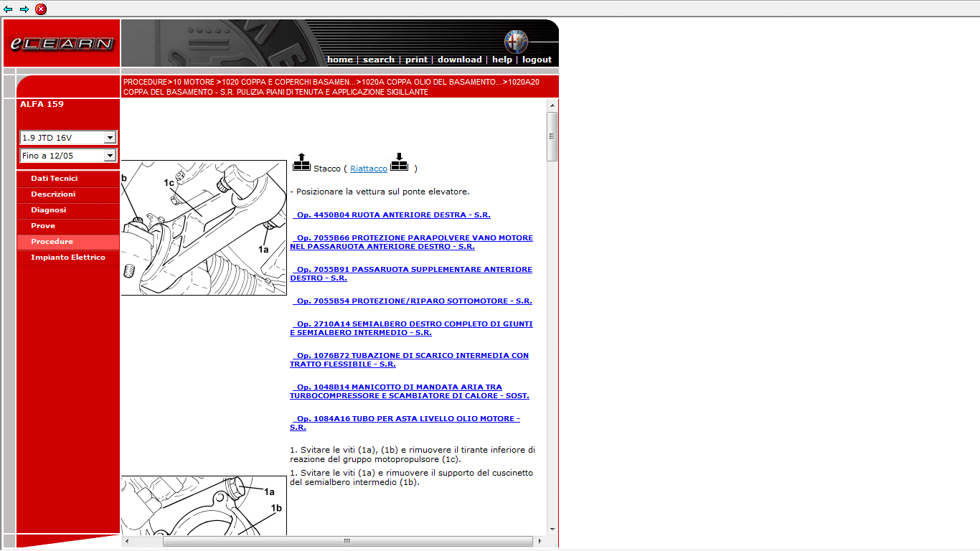The image size is (980, 551).
Task: Open the Riattacco procedure link
Action: coord(369,169)
